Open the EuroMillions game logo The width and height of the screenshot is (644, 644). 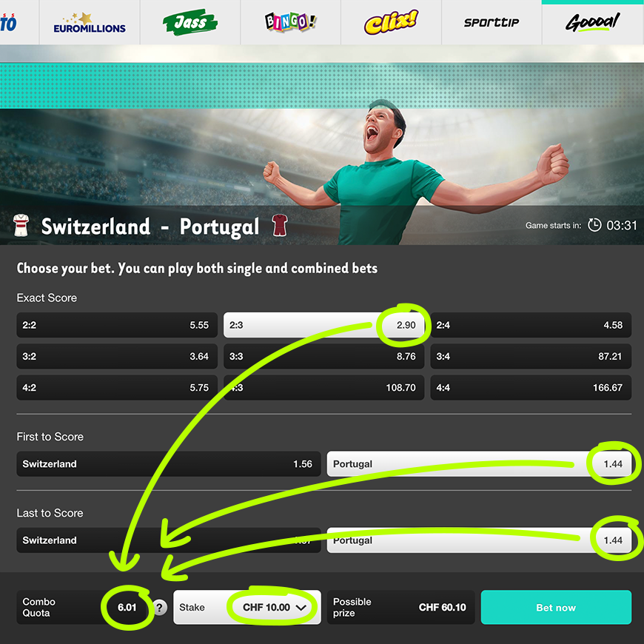[90, 23]
